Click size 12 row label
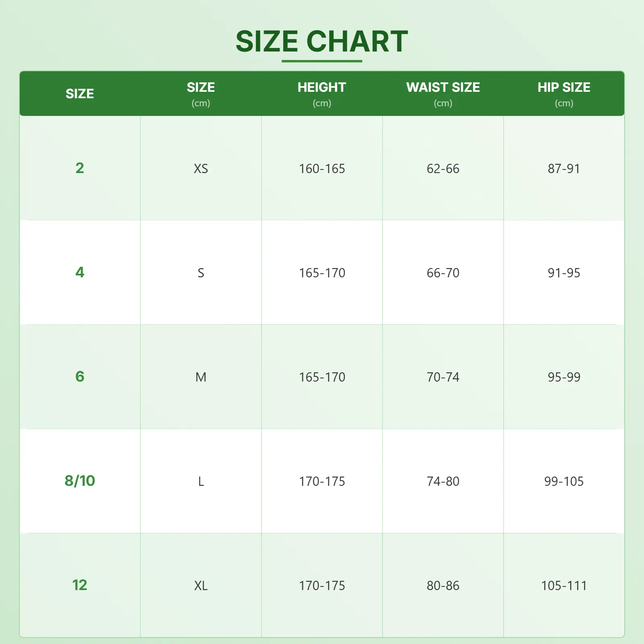The image size is (644, 644). point(80,585)
